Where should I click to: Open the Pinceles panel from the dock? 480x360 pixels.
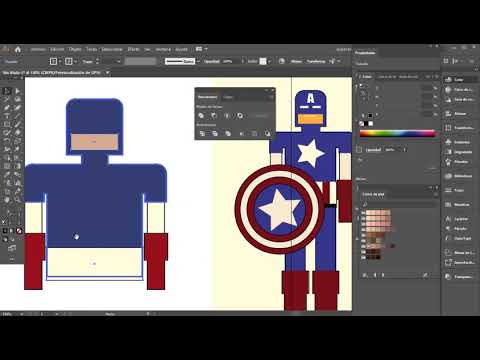(x=459, y=162)
